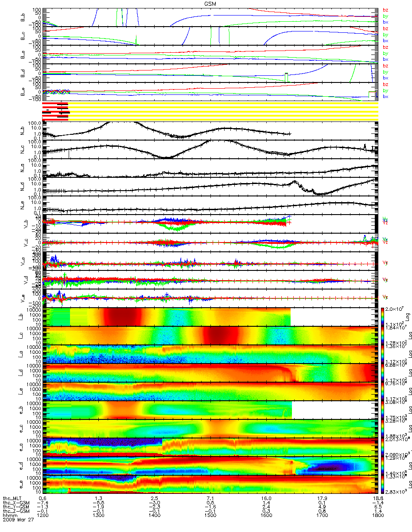Click the 1400 time tick label
The width and height of the screenshot is (412, 532).
coord(154,516)
